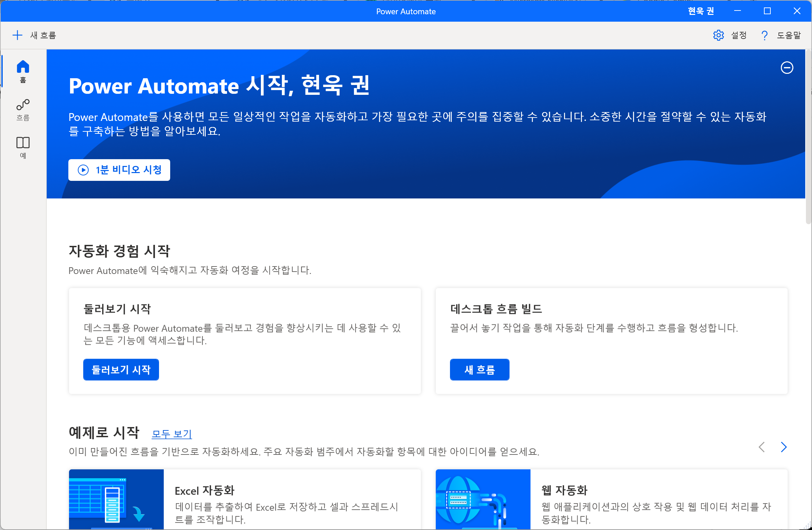Collapse the welcome banner with the minus circle icon

coord(787,68)
